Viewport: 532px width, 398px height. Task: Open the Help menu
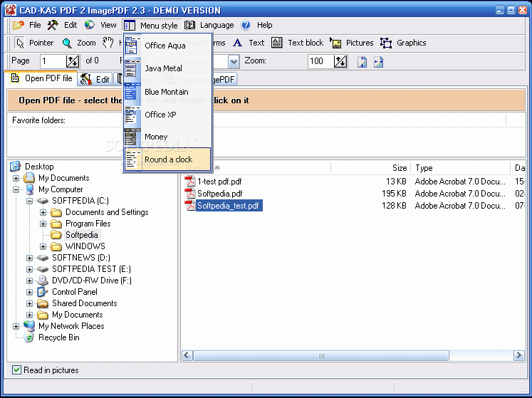256,25
